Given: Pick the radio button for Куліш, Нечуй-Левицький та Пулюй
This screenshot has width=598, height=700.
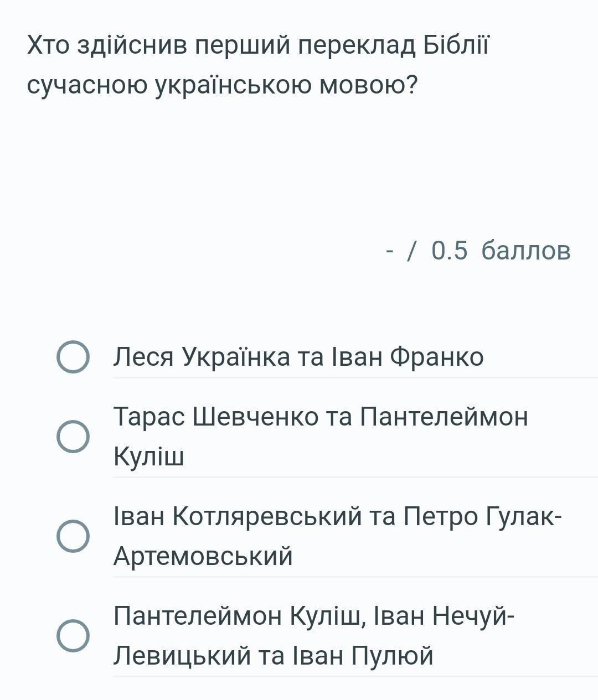Looking at the screenshot, I should (73, 635).
